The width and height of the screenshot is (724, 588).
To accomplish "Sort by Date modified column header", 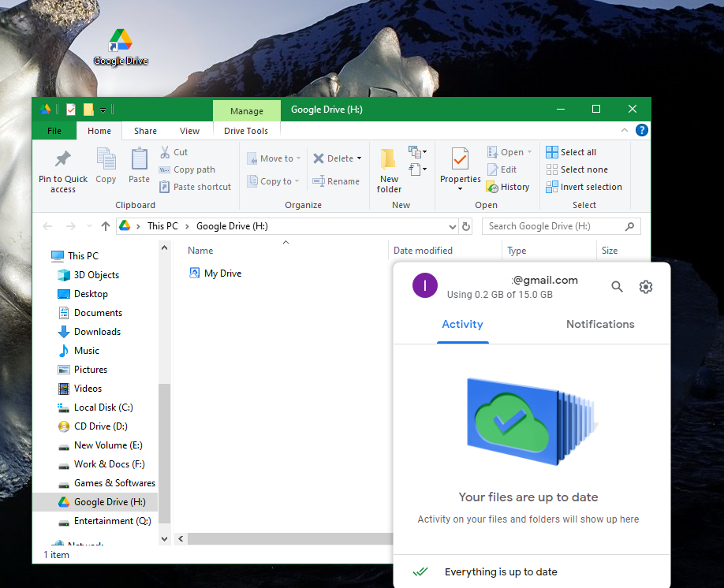I will click(423, 250).
